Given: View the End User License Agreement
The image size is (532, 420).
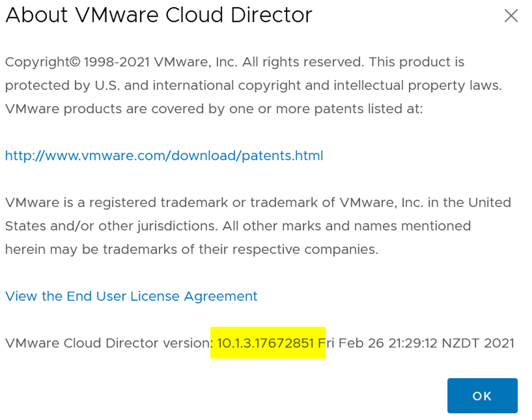Looking at the screenshot, I should click(131, 296).
